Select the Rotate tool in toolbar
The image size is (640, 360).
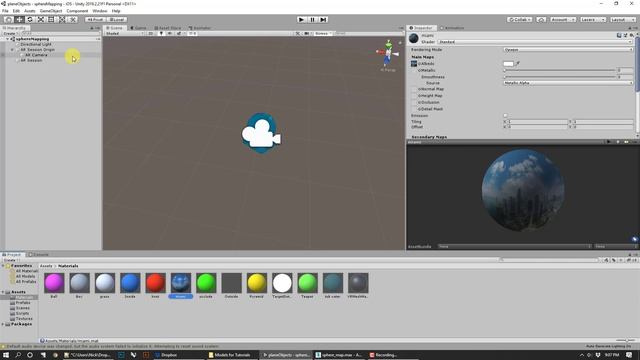(29, 19)
